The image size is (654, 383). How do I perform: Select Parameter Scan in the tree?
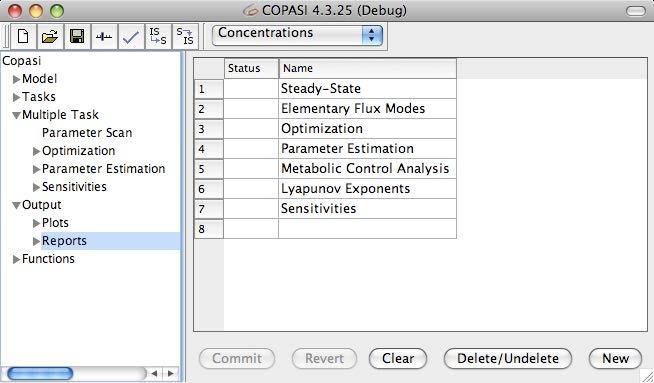[x=87, y=133]
